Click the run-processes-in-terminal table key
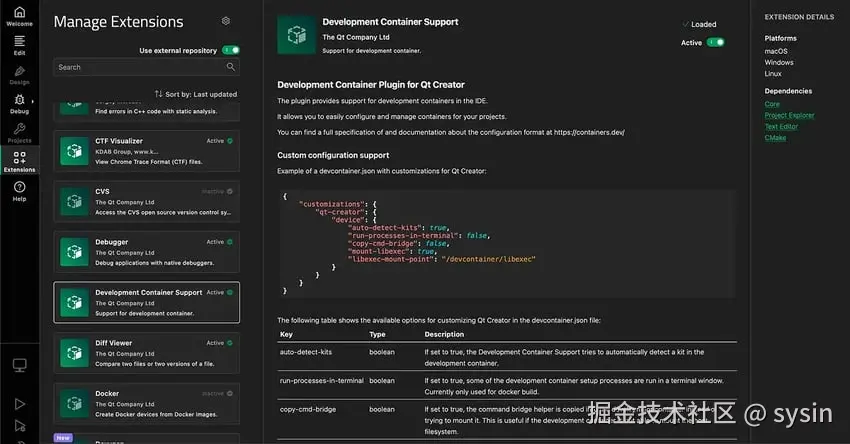This screenshot has height=444, width=850. pos(321,381)
